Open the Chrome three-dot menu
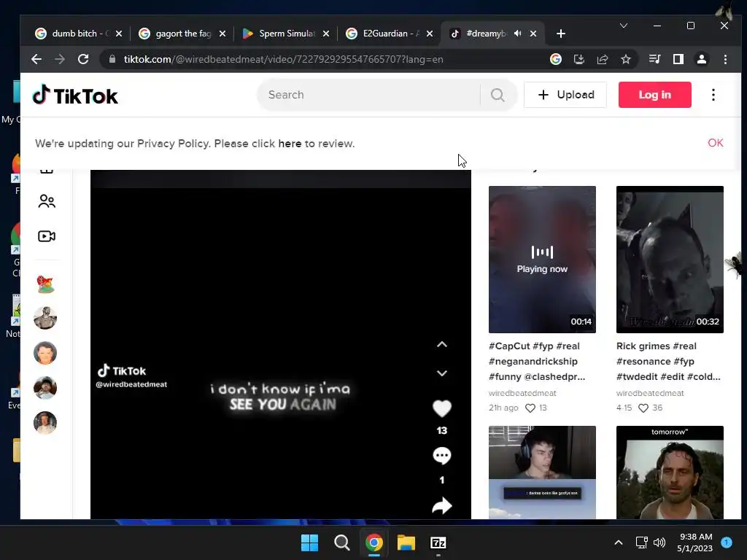Screen dimensions: 747x560 coord(725,59)
